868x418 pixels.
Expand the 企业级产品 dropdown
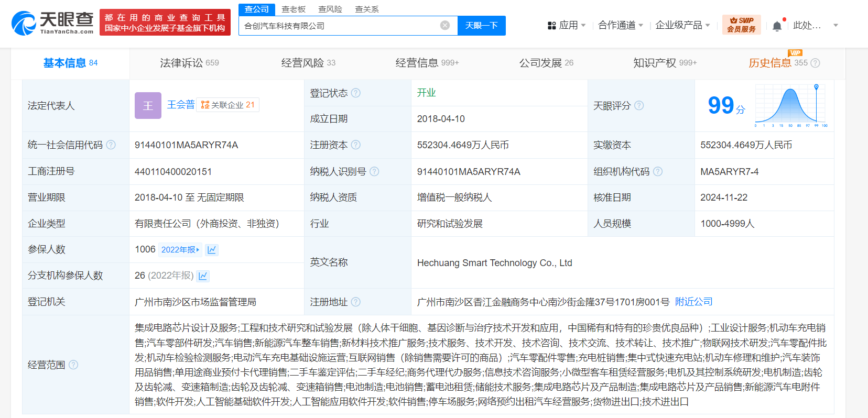click(x=682, y=25)
